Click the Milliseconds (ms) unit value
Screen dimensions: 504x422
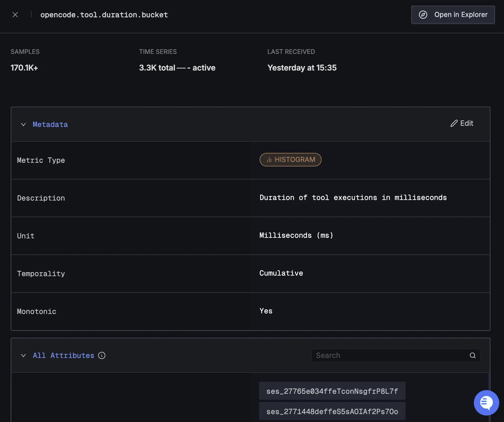click(x=296, y=235)
